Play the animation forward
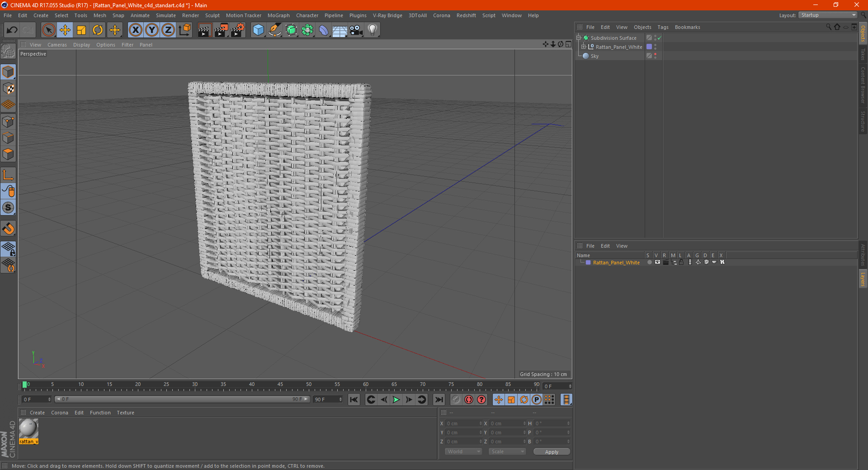 point(396,399)
